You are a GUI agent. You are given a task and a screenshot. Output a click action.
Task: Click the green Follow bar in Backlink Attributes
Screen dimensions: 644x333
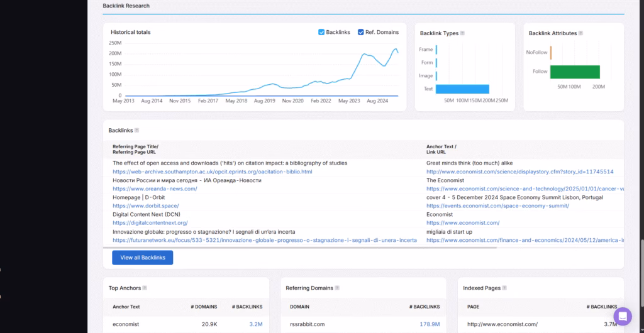(575, 72)
